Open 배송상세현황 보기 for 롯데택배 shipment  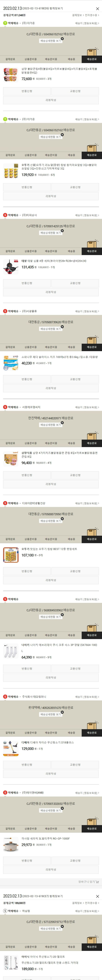pos(51,714)
